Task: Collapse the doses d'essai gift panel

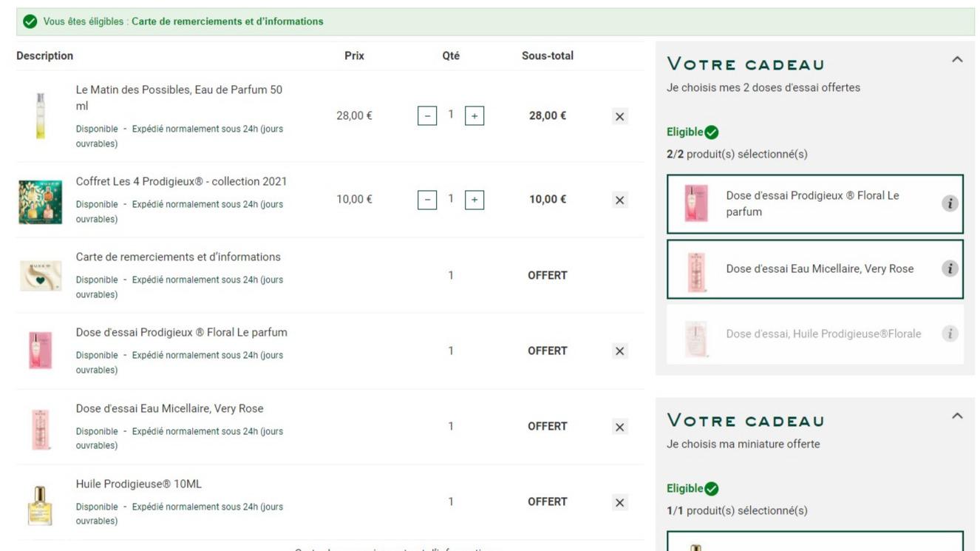Action: (x=957, y=60)
